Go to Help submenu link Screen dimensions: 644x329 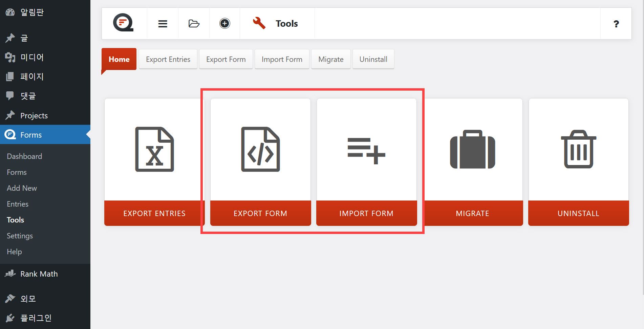14,252
